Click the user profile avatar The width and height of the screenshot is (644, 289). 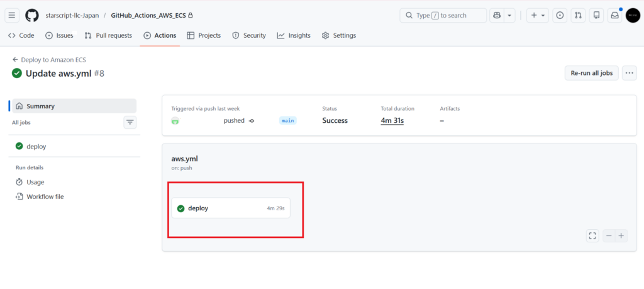tap(633, 15)
